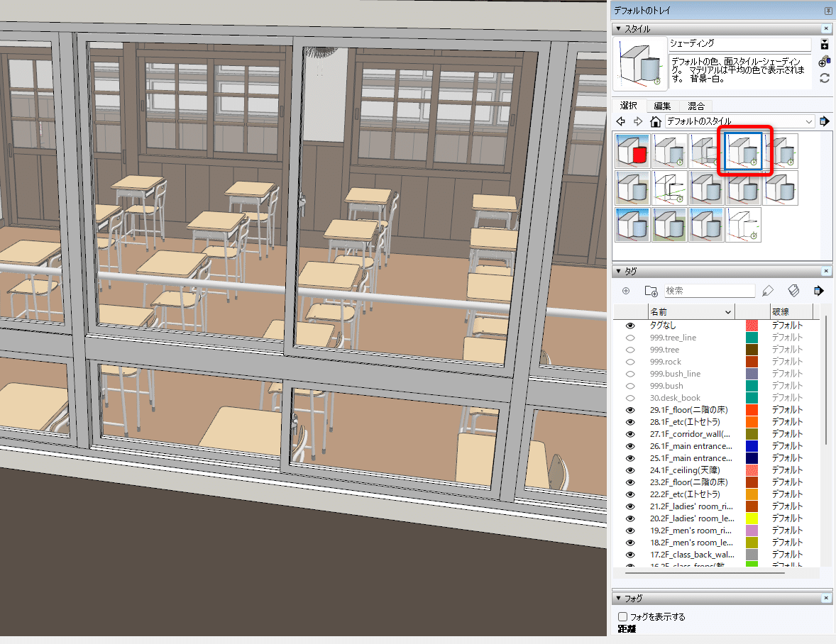Click the 検索 tag search field

[710, 291]
